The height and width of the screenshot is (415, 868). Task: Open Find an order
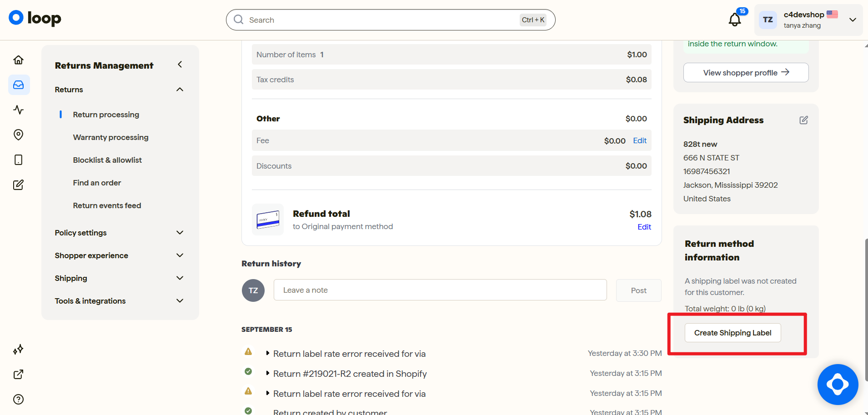point(97,183)
